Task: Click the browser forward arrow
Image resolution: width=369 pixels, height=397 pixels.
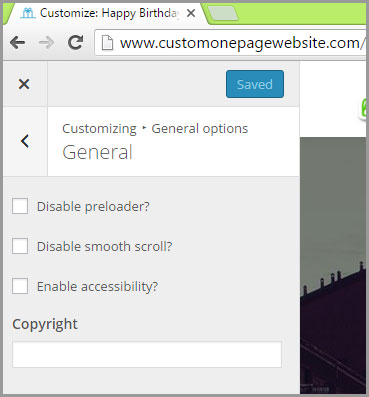Action: pyautogui.click(x=46, y=42)
